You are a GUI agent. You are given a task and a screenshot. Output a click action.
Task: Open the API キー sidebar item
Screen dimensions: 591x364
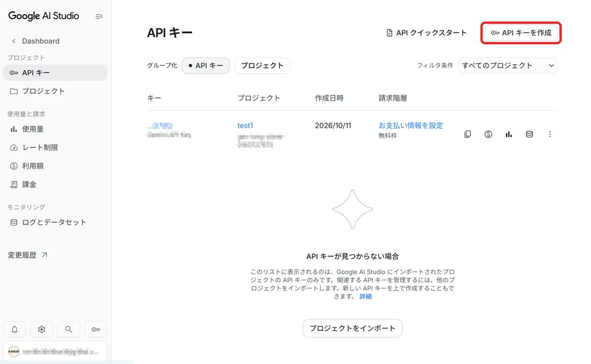tap(55, 72)
